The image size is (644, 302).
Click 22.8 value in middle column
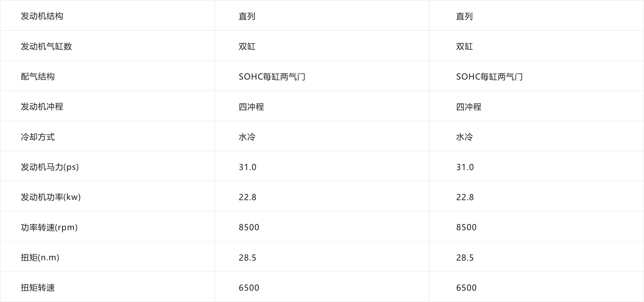(248, 197)
